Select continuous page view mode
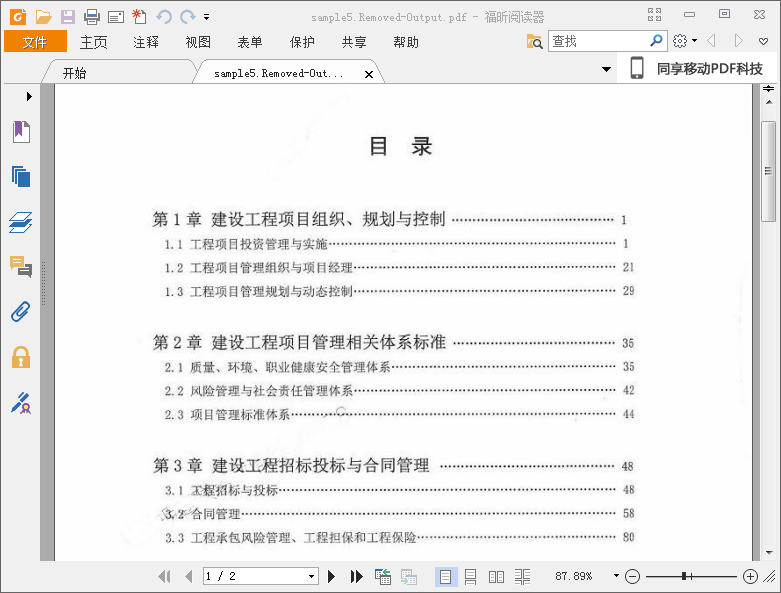 470,577
